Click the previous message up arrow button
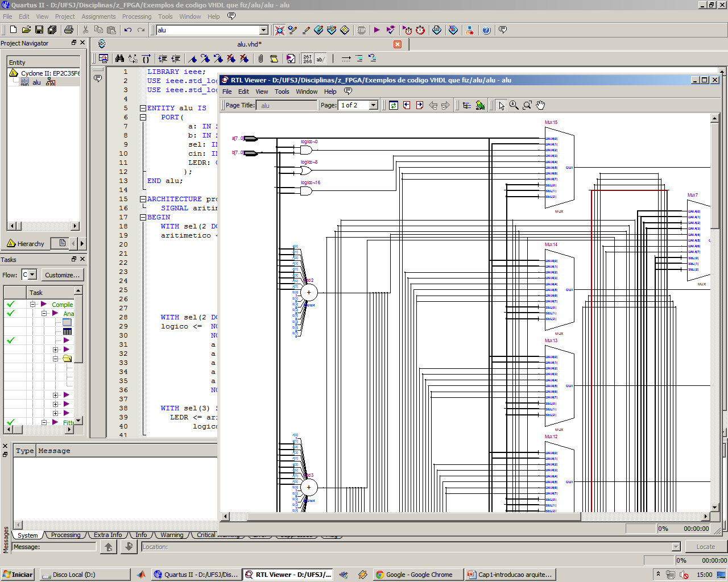Viewport: 728px width, 582px height. point(108,547)
